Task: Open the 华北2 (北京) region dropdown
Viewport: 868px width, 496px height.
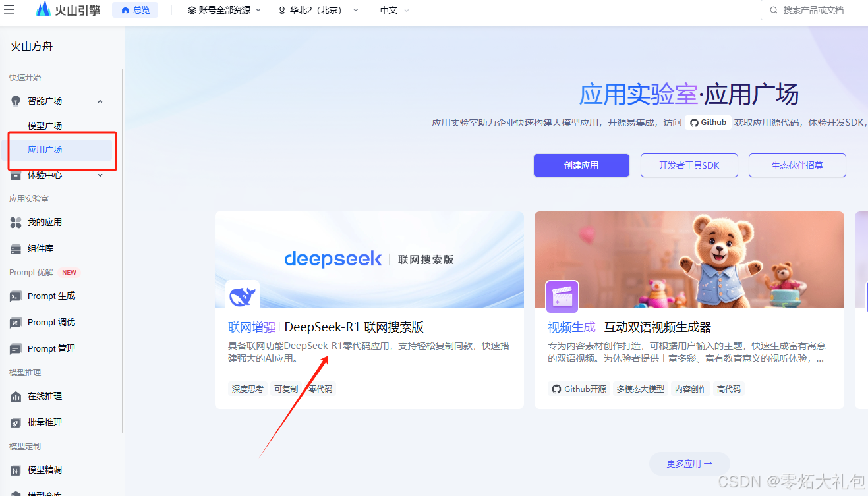Action: (x=318, y=10)
